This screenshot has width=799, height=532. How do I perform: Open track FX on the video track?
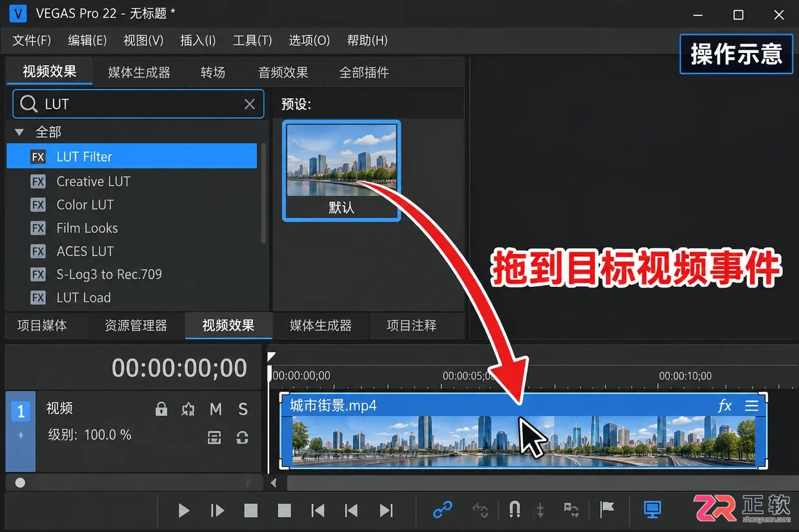[x=188, y=409]
